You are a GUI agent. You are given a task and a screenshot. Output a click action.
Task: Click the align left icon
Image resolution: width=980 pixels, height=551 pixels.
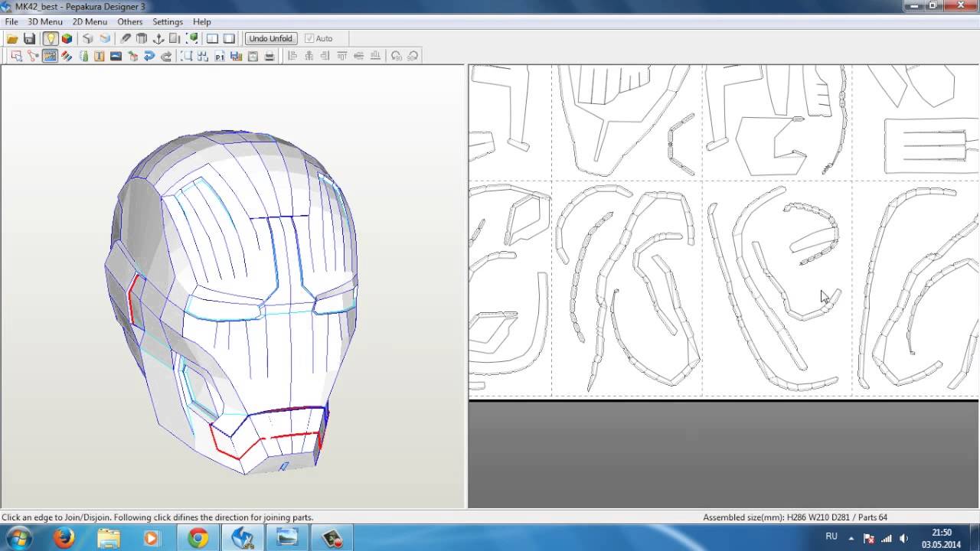point(293,56)
